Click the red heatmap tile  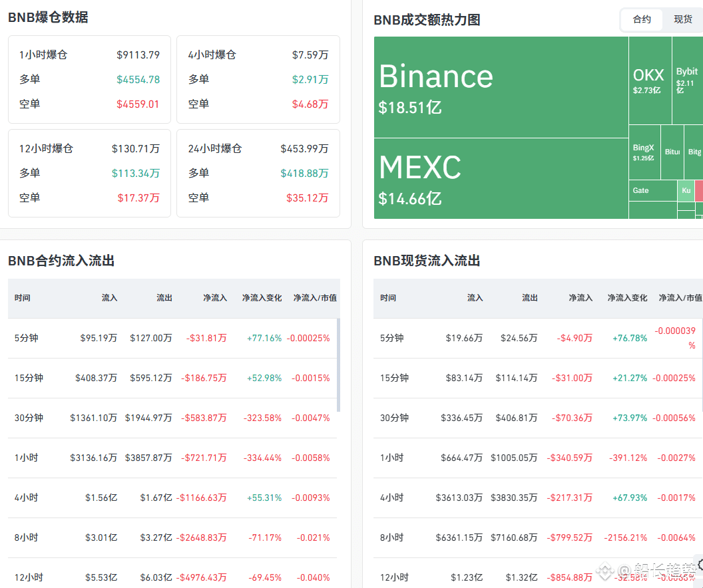[x=699, y=190]
